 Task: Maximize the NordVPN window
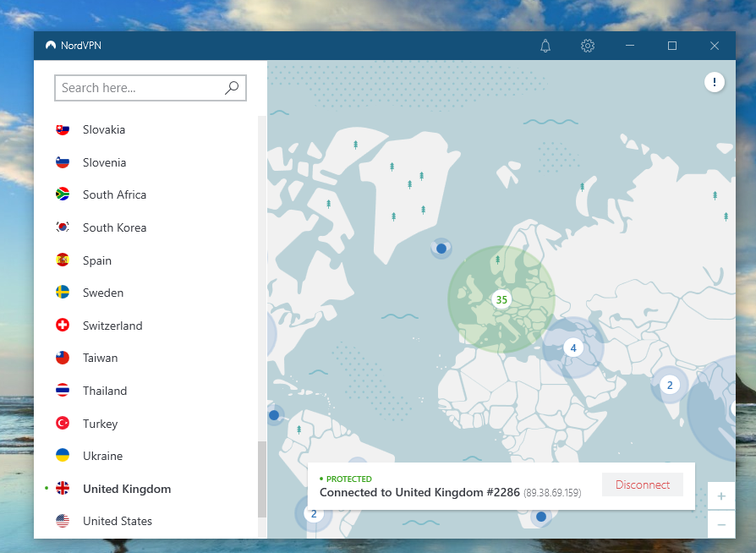click(x=671, y=46)
